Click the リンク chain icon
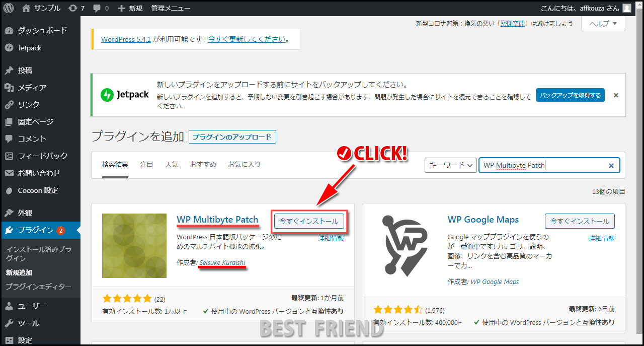The width and height of the screenshot is (644, 346). click(9, 105)
